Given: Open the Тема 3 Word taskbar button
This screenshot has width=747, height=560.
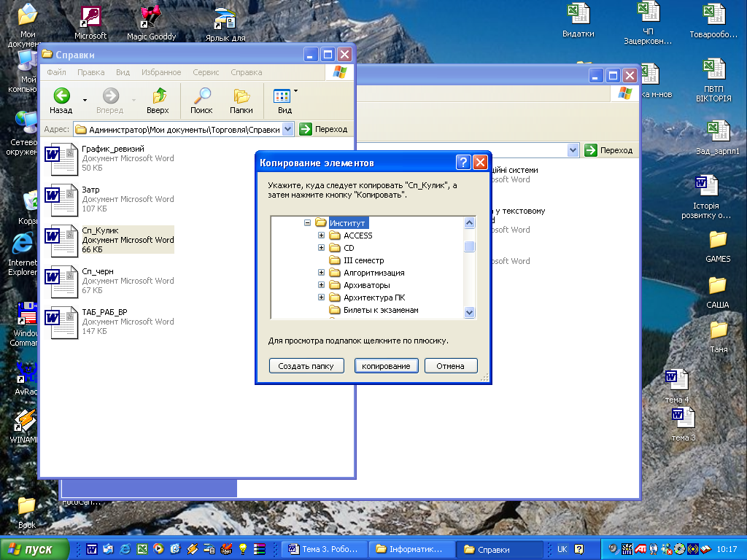Looking at the screenshot, I should pos(325,549).
